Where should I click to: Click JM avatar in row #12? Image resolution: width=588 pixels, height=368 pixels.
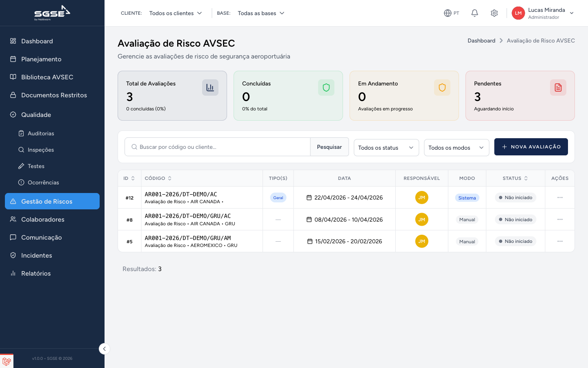tap(422, 197)
